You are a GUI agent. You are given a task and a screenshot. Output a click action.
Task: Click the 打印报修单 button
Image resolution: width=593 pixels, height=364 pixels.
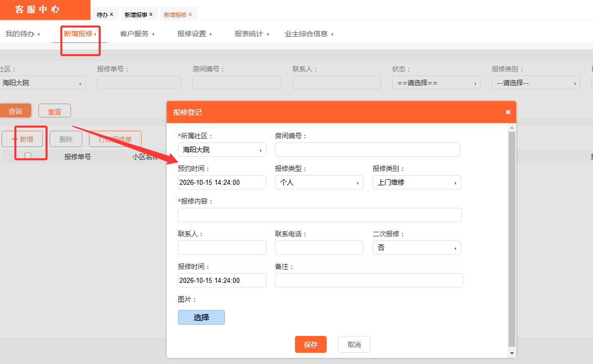coord(116,139)
